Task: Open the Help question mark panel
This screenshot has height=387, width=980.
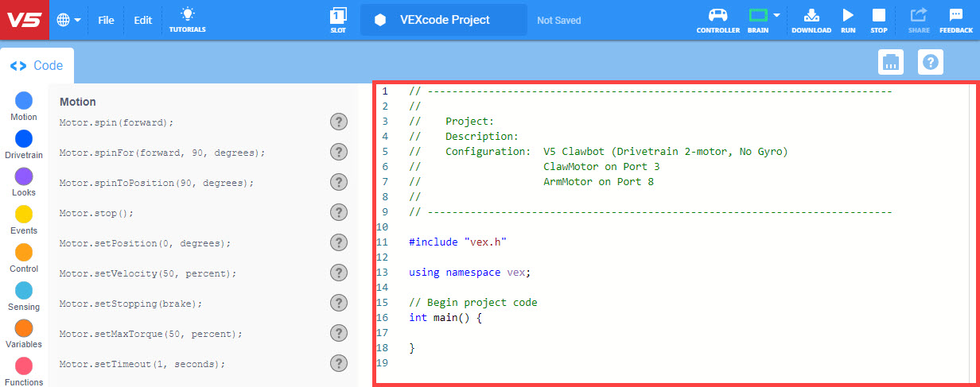Action: pos(931,62)
